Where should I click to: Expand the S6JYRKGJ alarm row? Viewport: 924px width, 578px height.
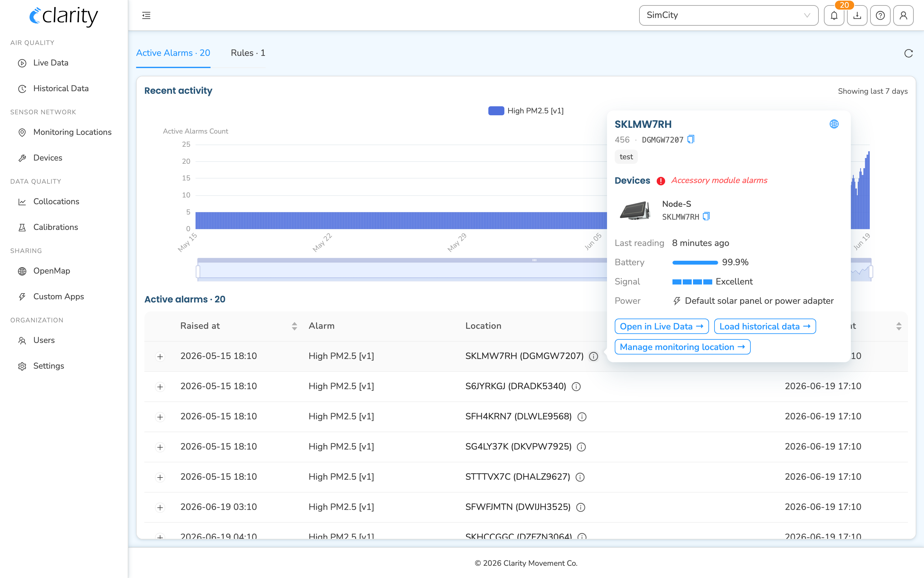point(160,387)
